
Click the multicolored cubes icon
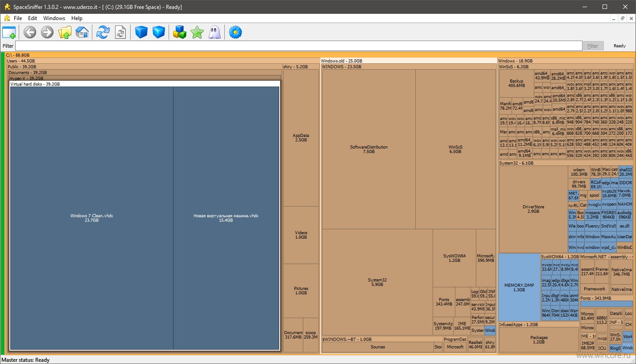pyautogui.click(x=179, y=32)
